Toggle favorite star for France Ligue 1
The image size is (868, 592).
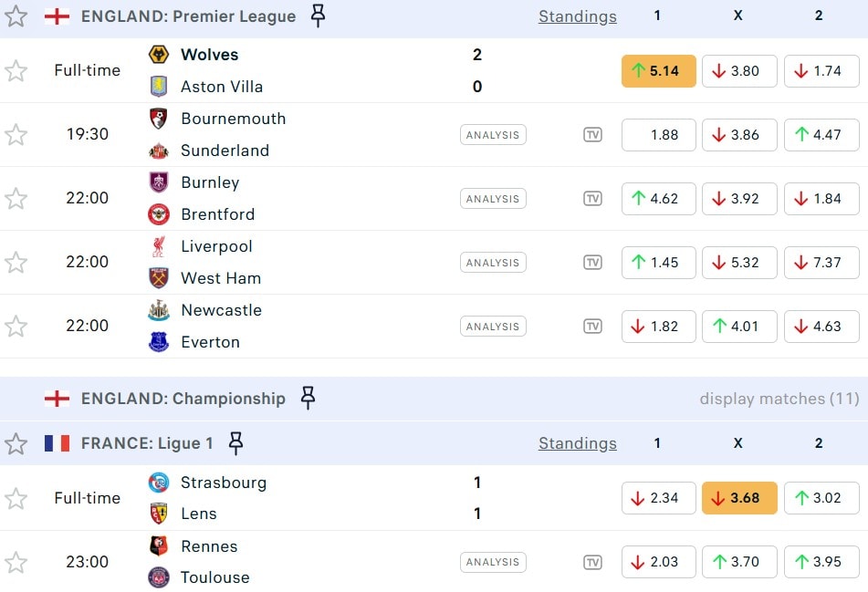(x=16, y=444)
